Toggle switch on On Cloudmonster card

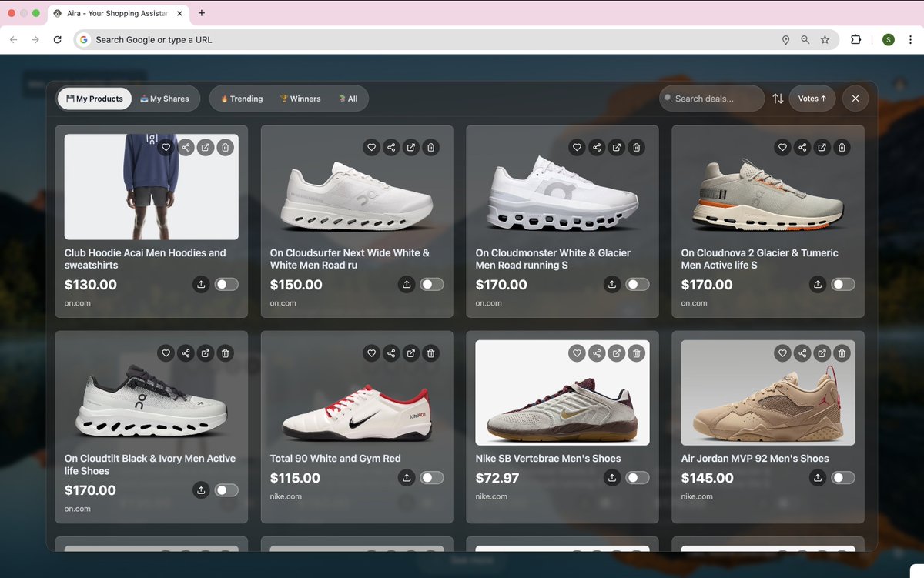point(638,284)
